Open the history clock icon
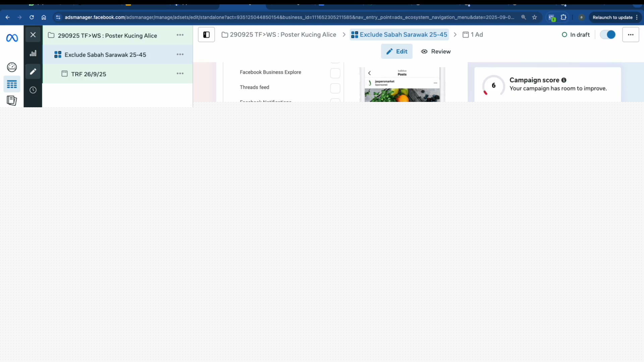This screenshot has height=362, width=644. click(x=33, y=90)
